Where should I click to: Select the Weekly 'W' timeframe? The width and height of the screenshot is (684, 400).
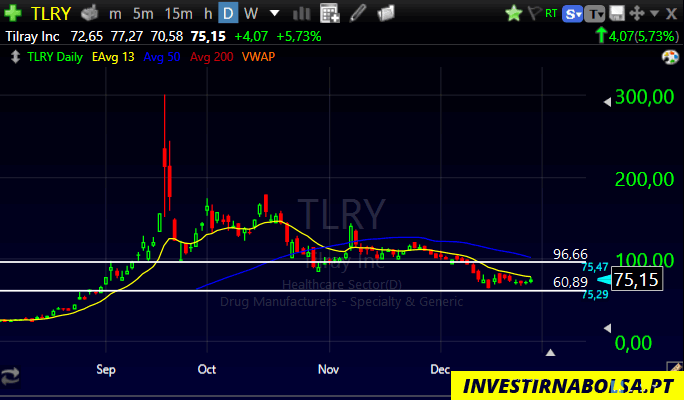[251, 14]
